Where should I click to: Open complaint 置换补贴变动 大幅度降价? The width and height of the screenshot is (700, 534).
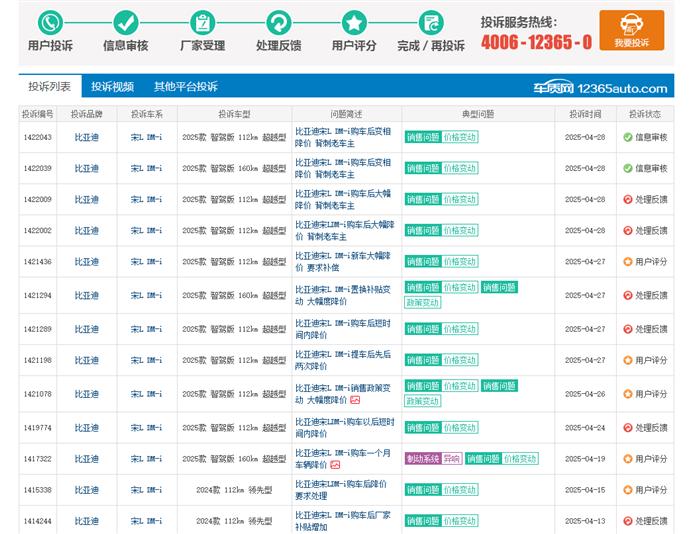343,295
